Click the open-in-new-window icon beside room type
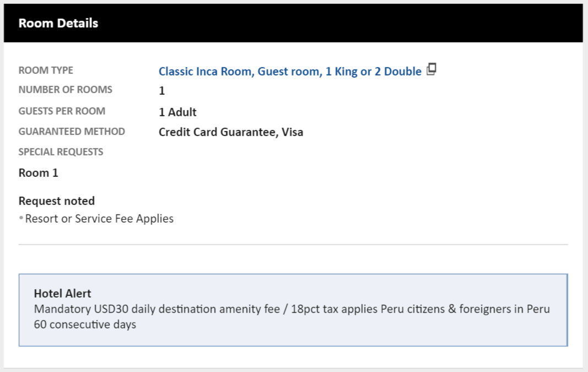The height and width of the screenshot is (372, 588). pos(431,69)
